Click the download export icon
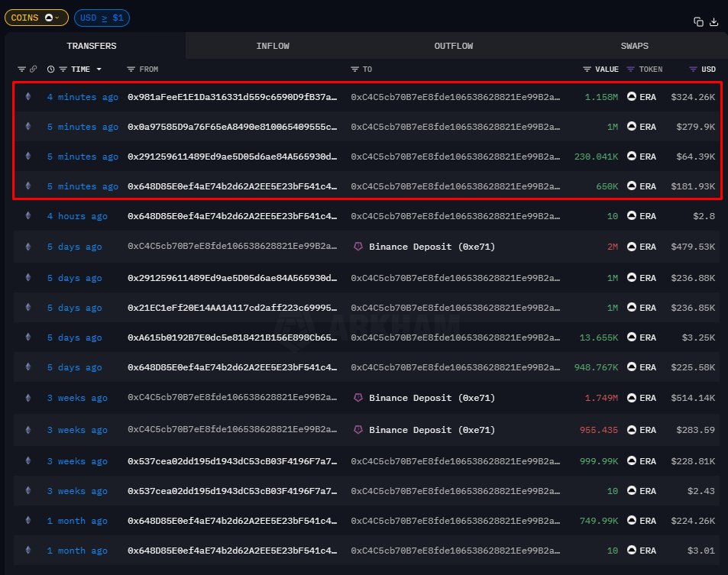Image resolution: width=728 pixels, height=575 pixels. click(x=714, y=21)
